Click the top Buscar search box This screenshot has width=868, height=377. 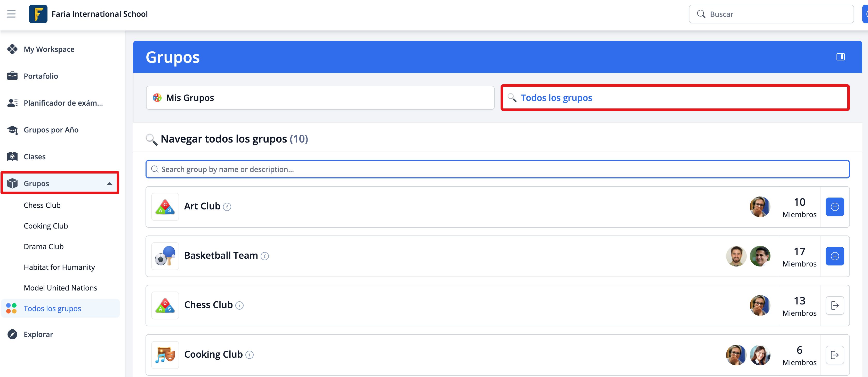pos(771,14)
